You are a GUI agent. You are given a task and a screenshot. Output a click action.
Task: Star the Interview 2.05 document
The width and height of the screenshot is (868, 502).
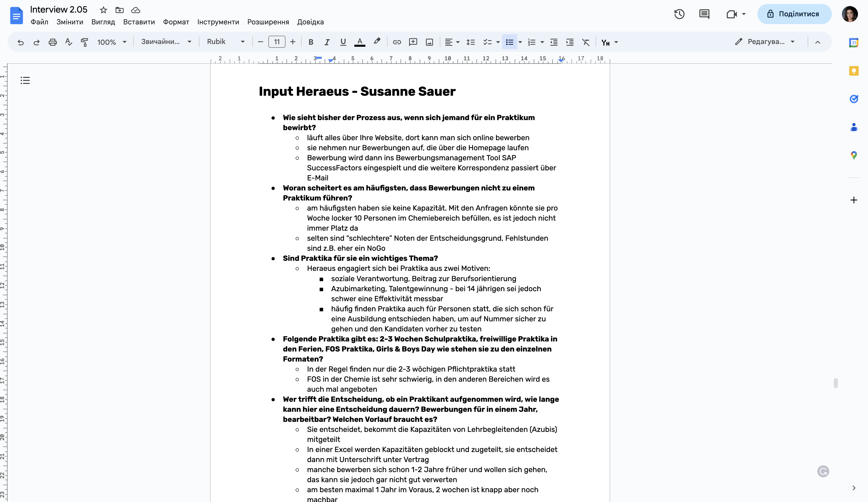[x=103, y=10]
